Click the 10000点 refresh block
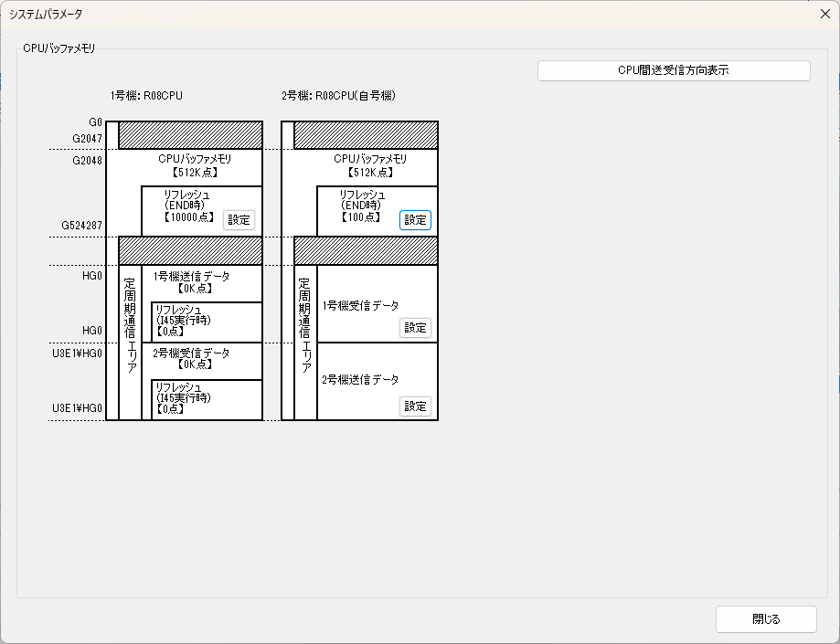This screenshot has height=644, width=840. [183, 206]
